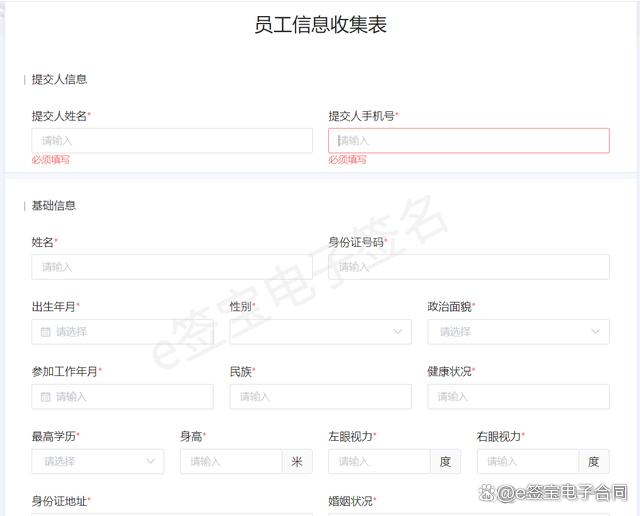Select the 姓名 text box

(x=171, y=267)
